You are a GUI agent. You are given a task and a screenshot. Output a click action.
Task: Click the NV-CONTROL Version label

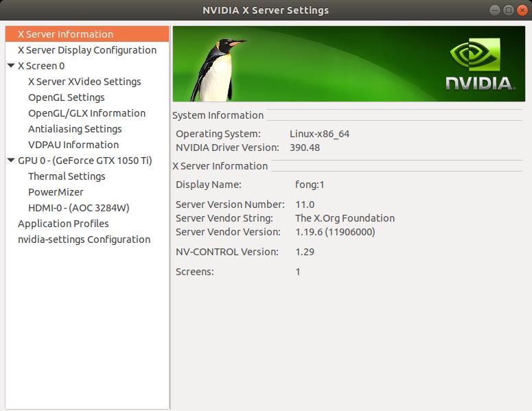pos(227,252)
